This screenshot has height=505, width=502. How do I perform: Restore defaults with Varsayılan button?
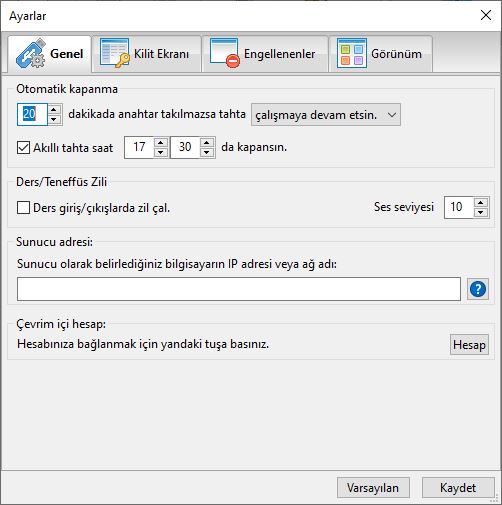pos(373,488)
